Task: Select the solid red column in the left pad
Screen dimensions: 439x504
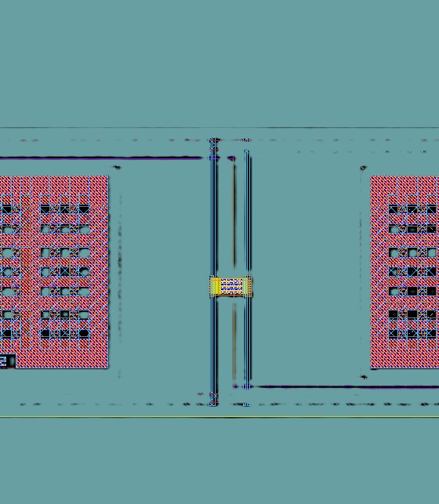Action: (x=27, y=272)
